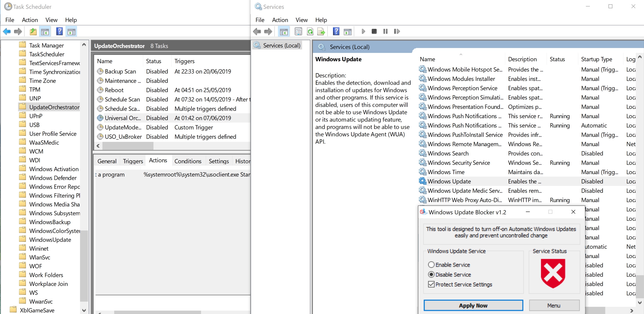Toggle Protect Service Settings checkbox
644x314 pixels.
pyautogui.click(x=431, y=284)
